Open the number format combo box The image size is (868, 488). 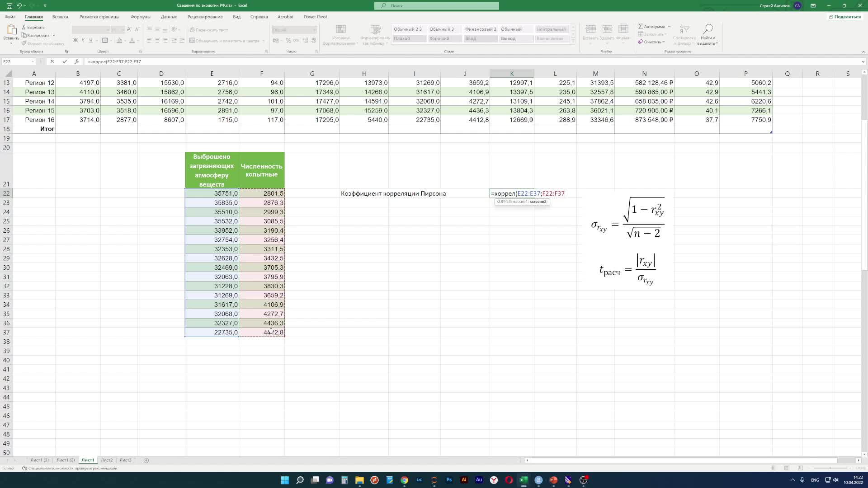pyautogui.click(x=294, y=30)
